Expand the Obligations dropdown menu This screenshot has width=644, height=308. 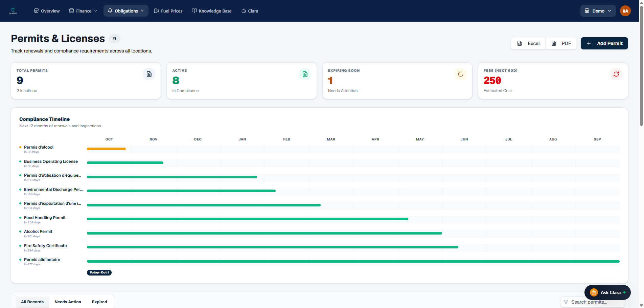coord(126,11)
